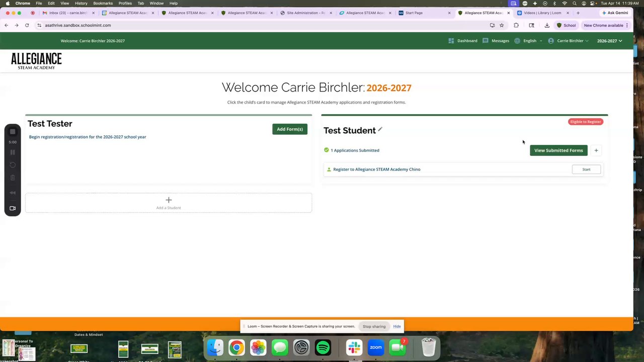Click the Loom rewind icon
Image resolution: width=644 pixels, height=362 pixels.
[13, 193]
